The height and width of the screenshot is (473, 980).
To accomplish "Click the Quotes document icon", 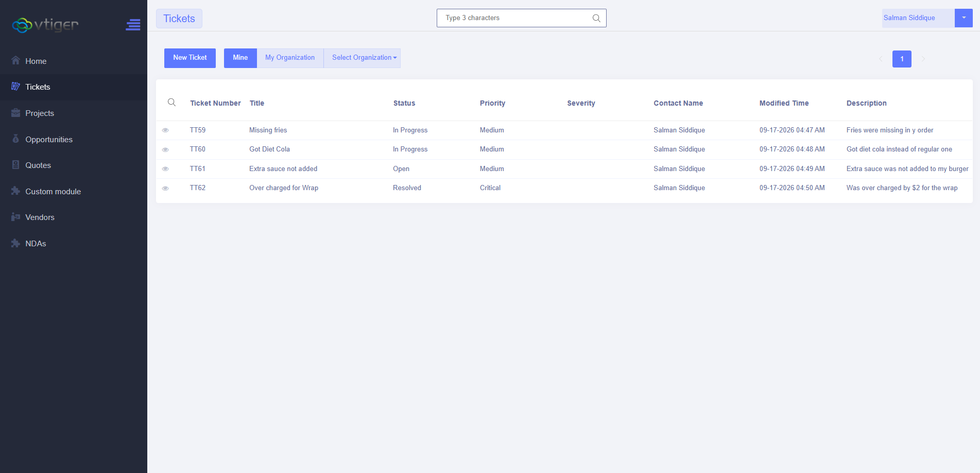I will pyautogui.click(x=15, y=164).
